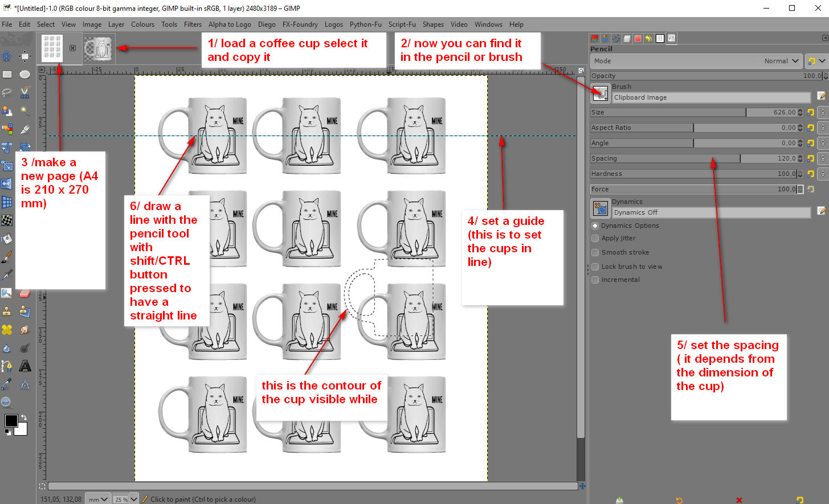Activate the Zoom magnifier tool

[7, 403]
